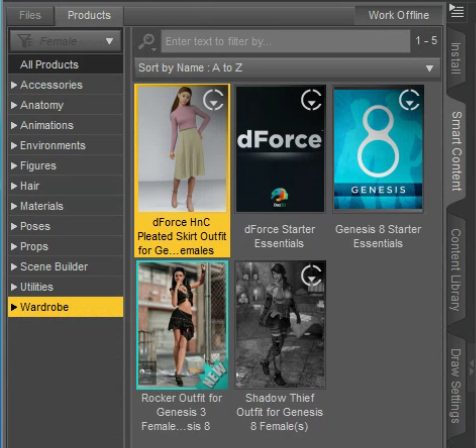Image resolution: width=476 pixels, height=448 pixels.
Task: Open the pane options menu icon
Action: (x=456, y=11)
